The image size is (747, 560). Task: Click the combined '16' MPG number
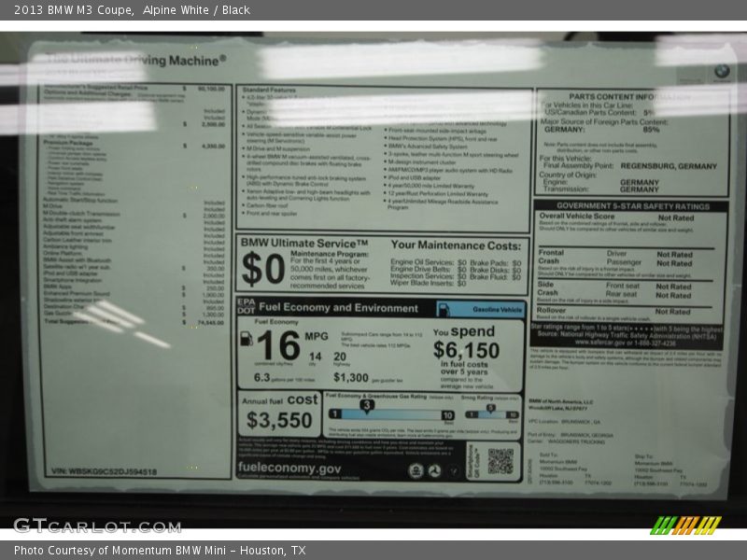coord(278,345)
